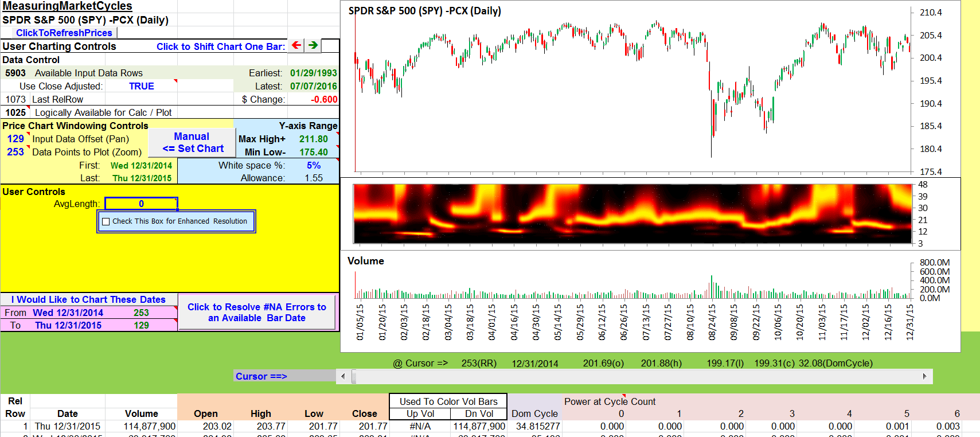980x437 pixels.
Task: Select First date Wed 12/31/2014
Action: [141, 165]
